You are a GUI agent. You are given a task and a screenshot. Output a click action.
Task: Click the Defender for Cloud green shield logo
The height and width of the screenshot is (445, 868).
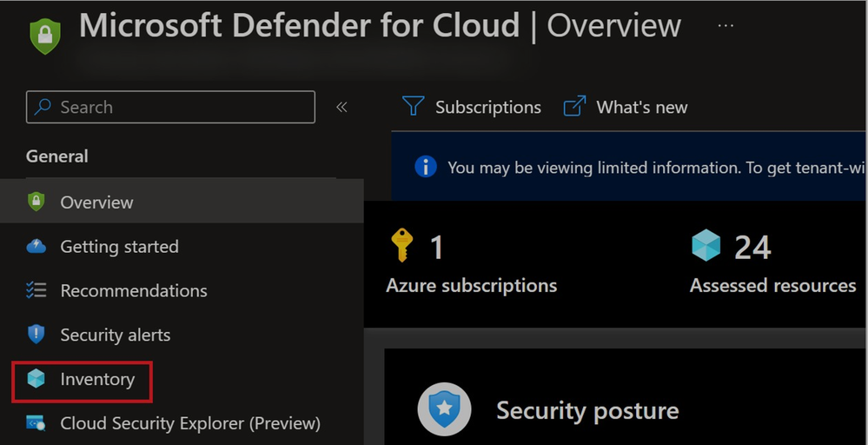pyautogui.click(x=45, y=37)
